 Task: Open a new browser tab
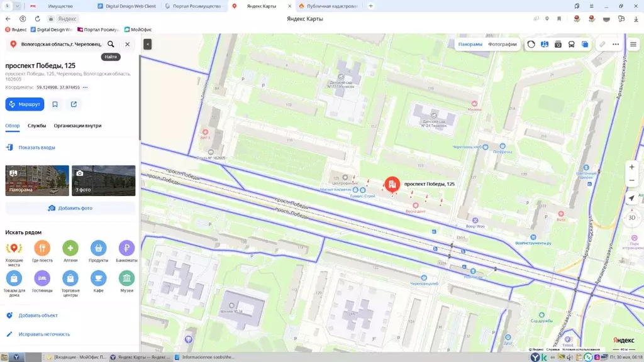point(370,6)
